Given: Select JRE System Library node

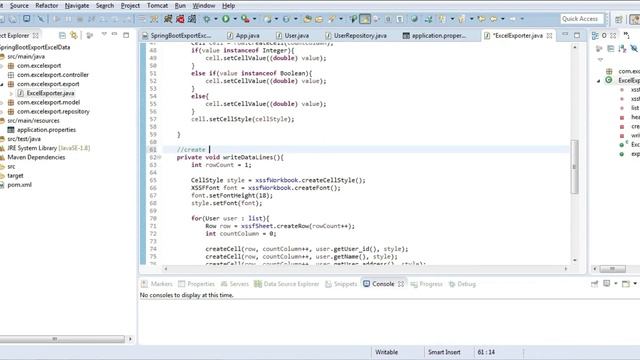Looking at the screenshot, I should click(49, 148).
